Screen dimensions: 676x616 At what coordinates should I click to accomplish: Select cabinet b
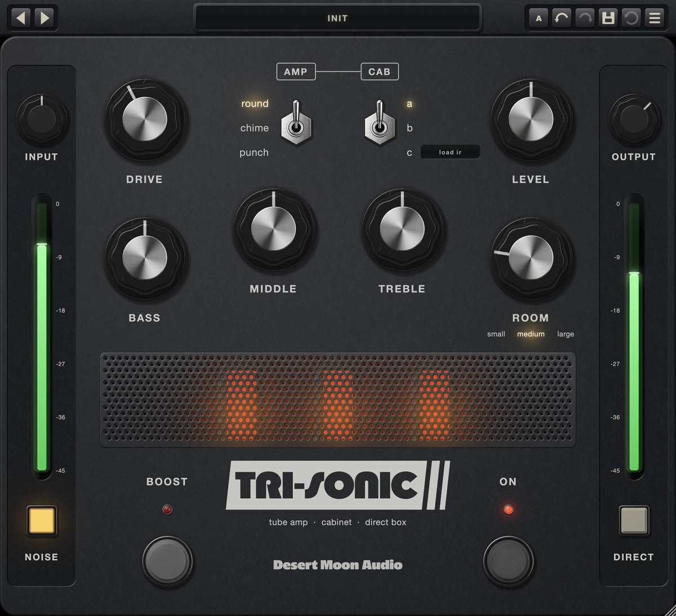click(410, 128)
